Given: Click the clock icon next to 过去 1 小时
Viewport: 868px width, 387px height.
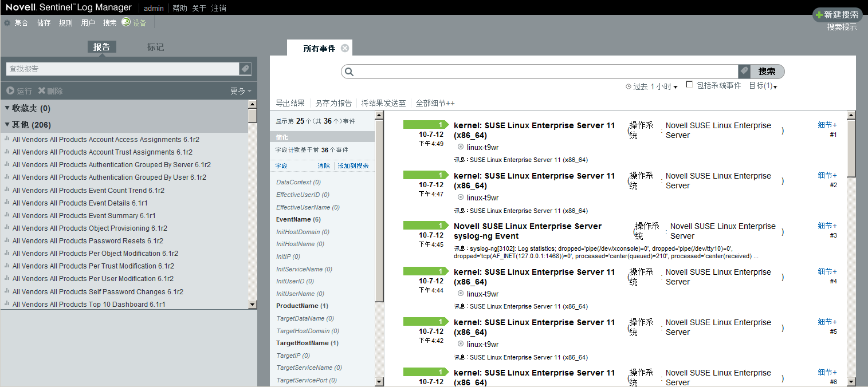Looking at the screenshot, I should 629,87.
